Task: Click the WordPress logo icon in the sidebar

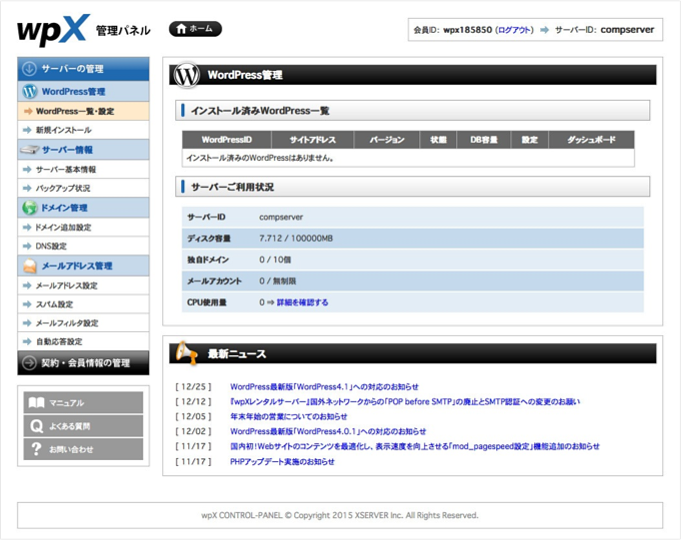Action: (x=30, y=91)
